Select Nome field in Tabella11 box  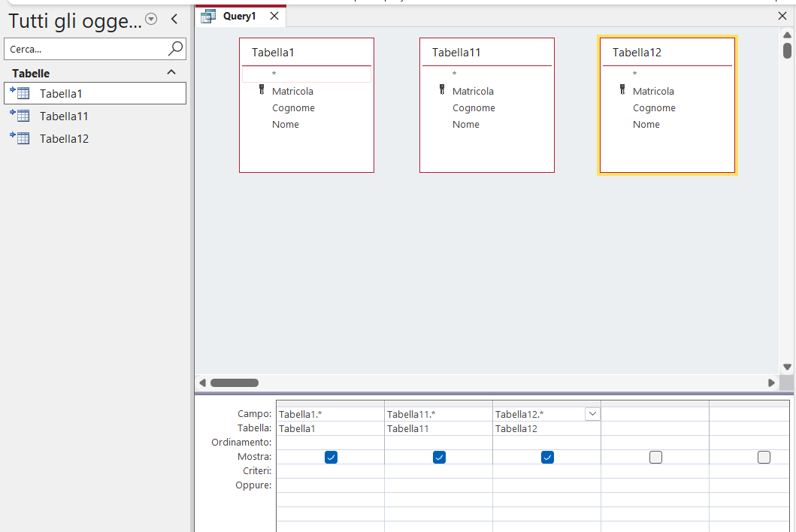(465, 125)
